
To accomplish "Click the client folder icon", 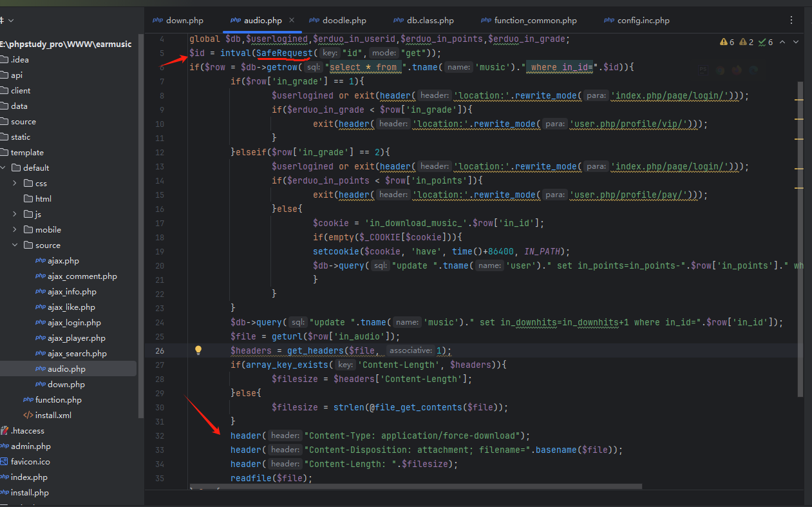I will click(4, 90).
